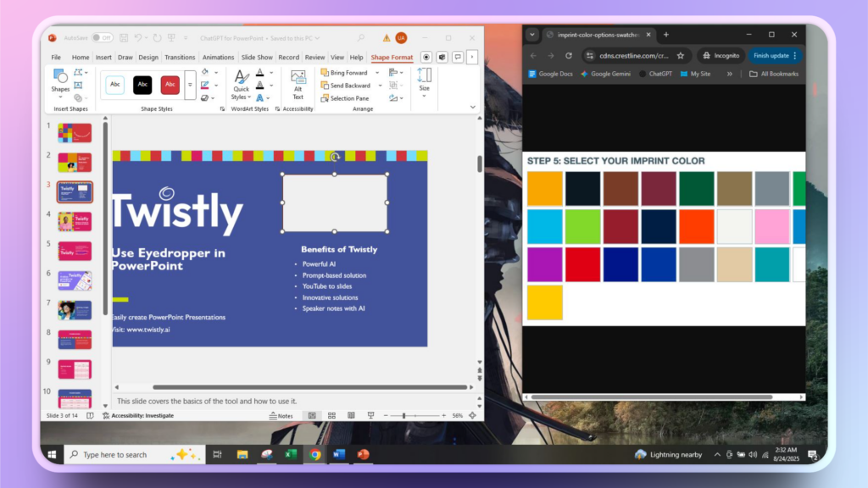Click the Text Outline icon
Screen dimensions: 868x488
(x=259, y=86)
